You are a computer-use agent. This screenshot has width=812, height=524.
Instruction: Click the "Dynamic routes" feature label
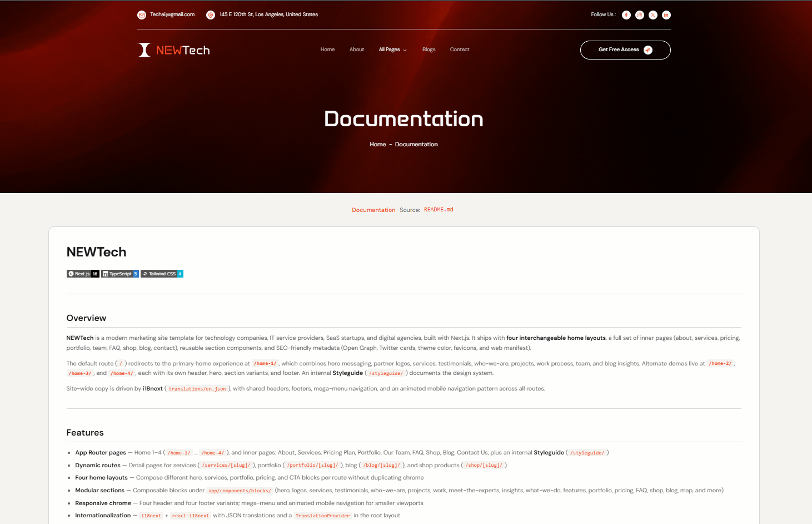[98, 466]
